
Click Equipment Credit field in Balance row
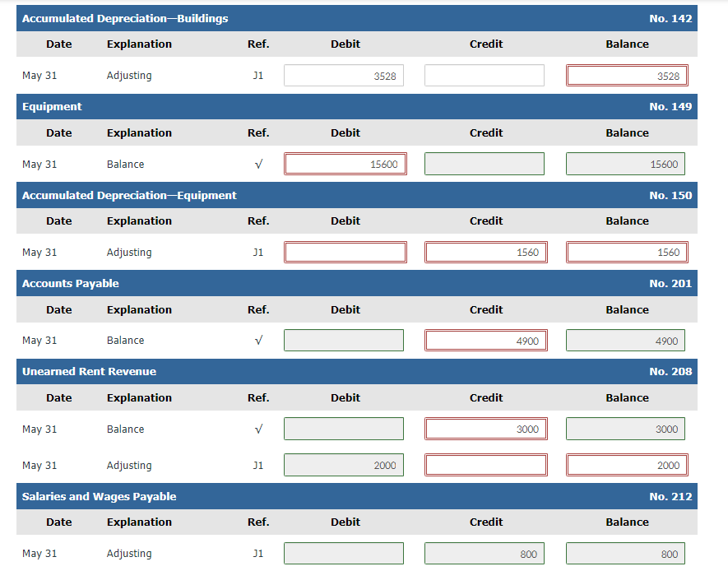(x=485, y=164)
